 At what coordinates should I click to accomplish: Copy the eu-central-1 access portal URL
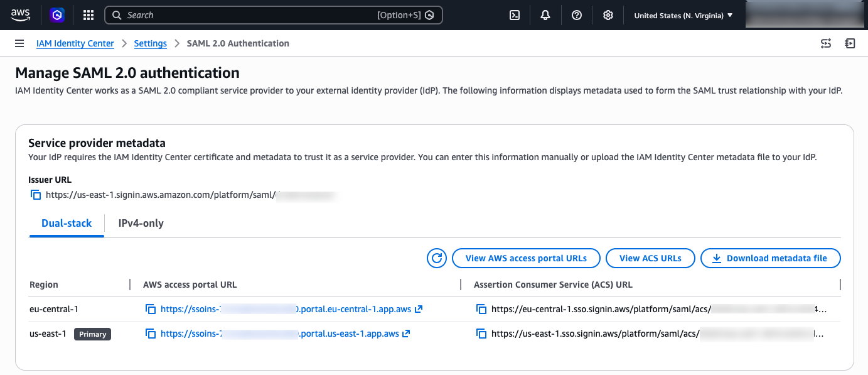tap(151, 309)
